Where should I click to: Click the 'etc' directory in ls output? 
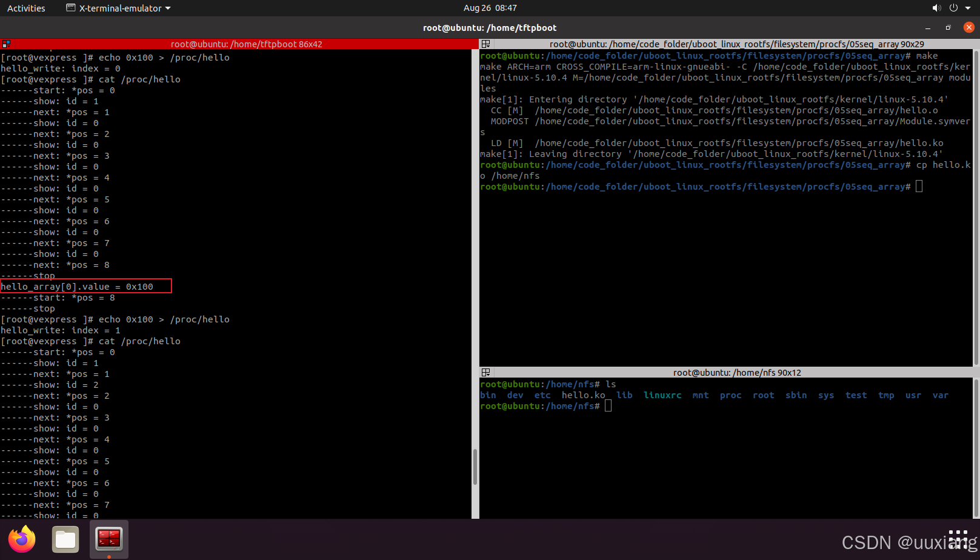coord(542,395)
